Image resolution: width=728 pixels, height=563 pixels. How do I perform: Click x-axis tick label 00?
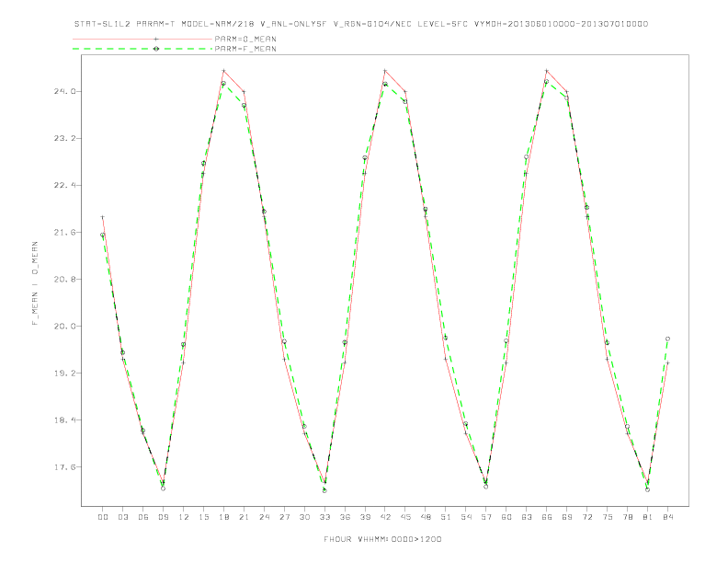tap(103, 517)
